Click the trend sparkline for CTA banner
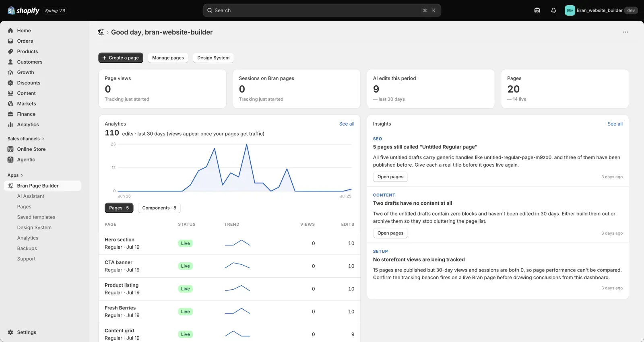Viewport: 644px width, 342px height. [237, 266]
